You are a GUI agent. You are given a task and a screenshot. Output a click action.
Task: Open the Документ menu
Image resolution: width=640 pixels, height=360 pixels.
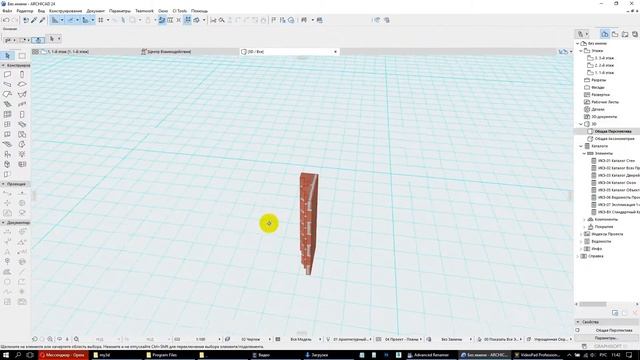click(96, 11)
